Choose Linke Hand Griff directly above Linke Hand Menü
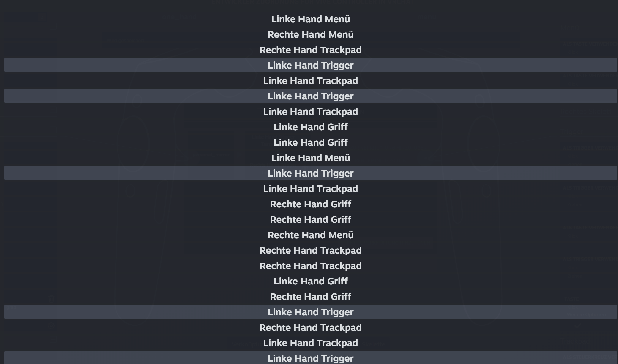618x364 pixels. click(310, 142)
